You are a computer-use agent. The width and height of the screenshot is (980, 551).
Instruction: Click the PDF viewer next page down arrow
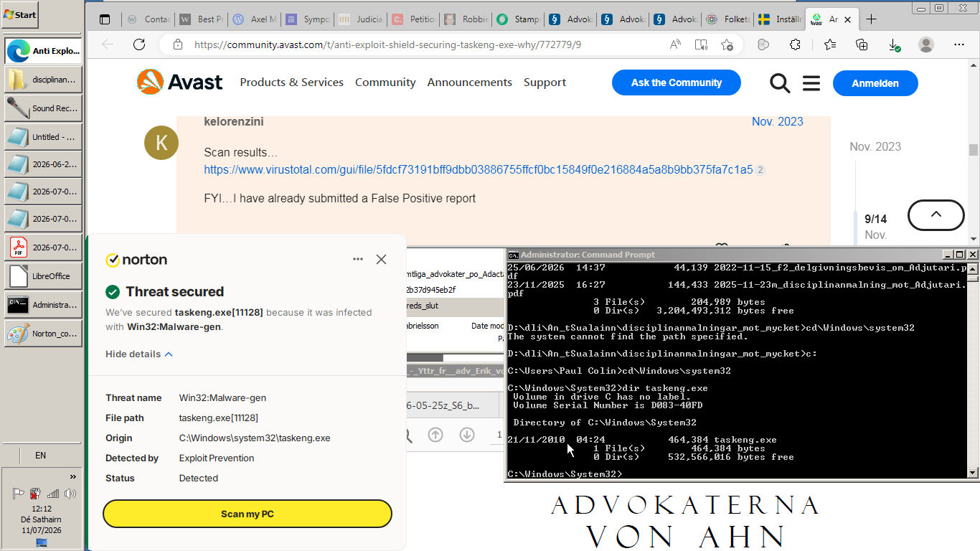[x=467, y=435]
